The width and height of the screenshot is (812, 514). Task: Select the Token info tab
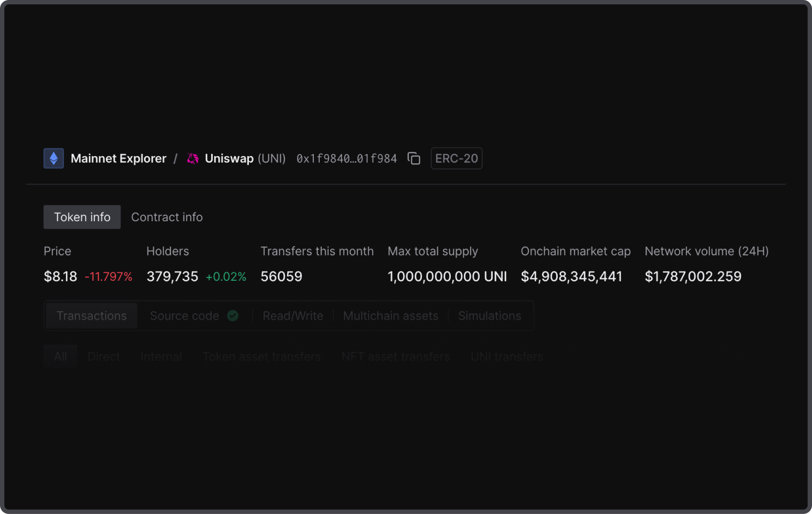click(82, 217)
